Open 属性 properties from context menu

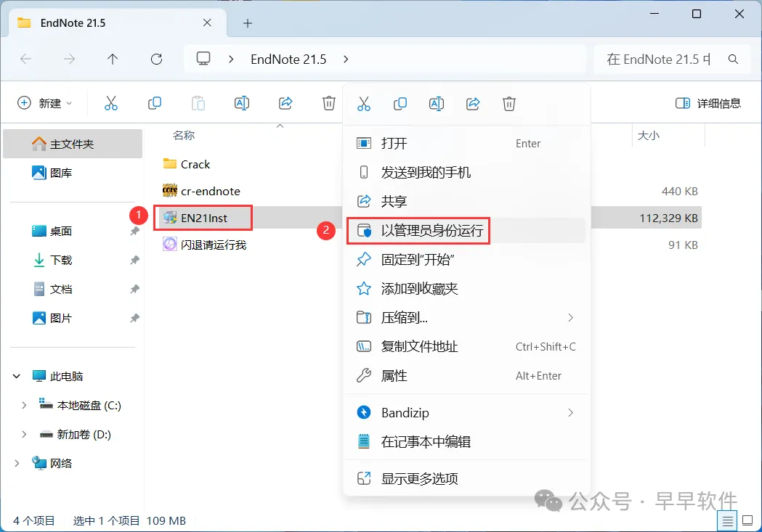(x=466, y=376)
